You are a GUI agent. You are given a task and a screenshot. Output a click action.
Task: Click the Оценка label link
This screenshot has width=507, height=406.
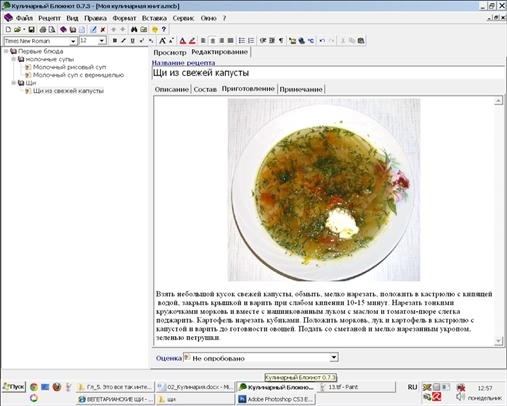tap(169, 358)
